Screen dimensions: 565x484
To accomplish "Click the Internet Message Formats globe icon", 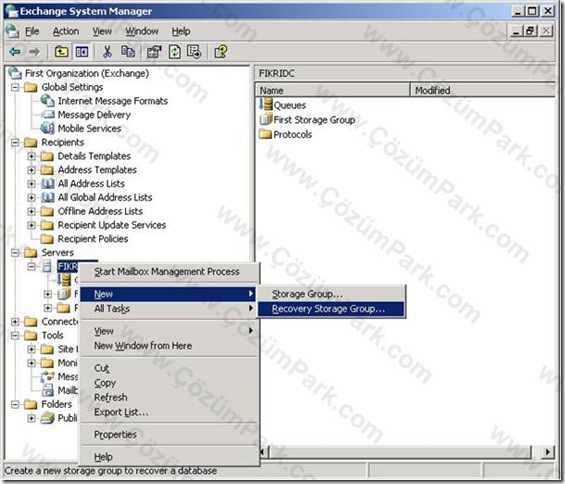I will 48,101.
